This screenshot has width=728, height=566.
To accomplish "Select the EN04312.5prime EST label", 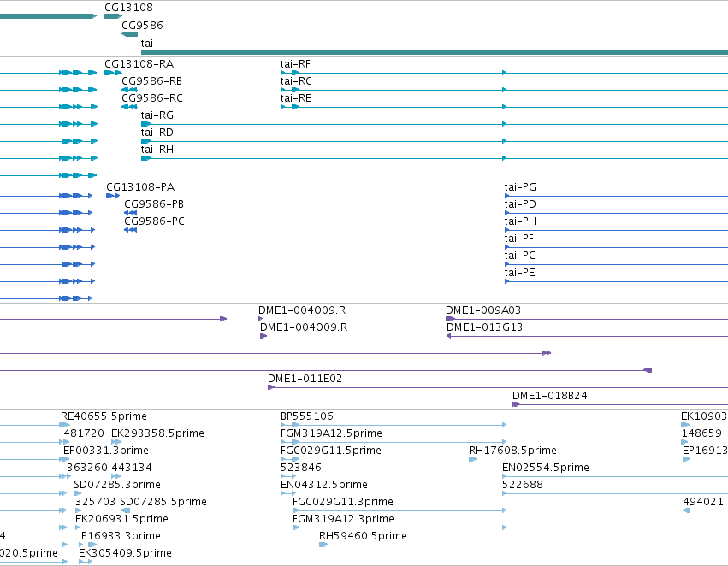I will coord(324,486).
